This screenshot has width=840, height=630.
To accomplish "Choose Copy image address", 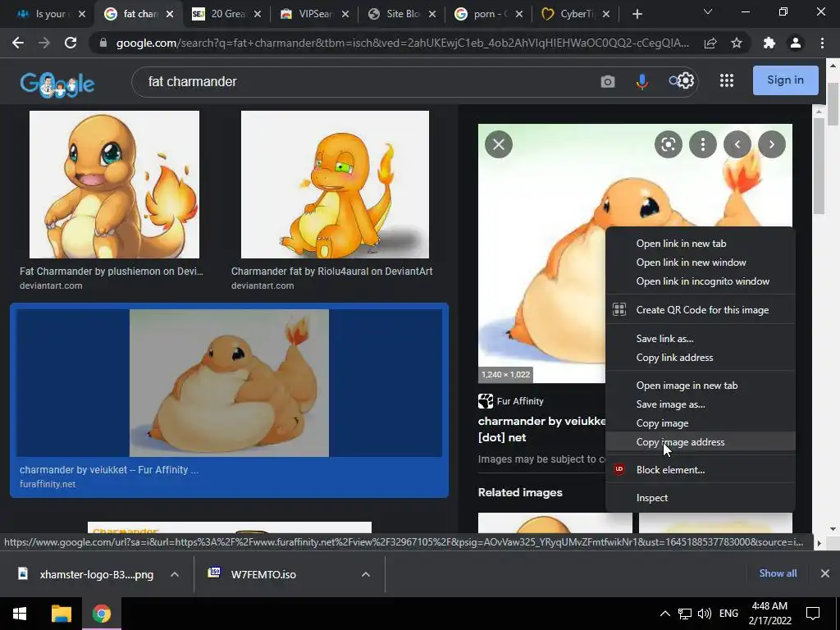I will pyautogui.click(x=701, y=442).
